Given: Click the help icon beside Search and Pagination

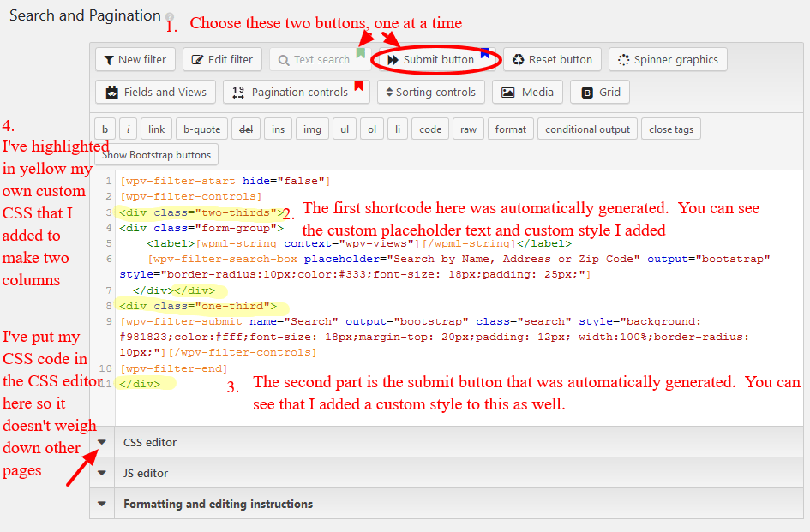Looking at the screenshot, I should point(171,15).
